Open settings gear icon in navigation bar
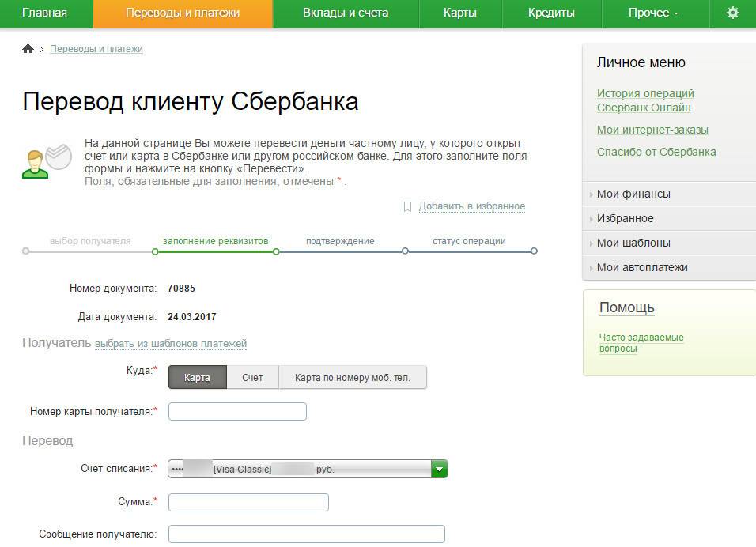 point(732,13)
